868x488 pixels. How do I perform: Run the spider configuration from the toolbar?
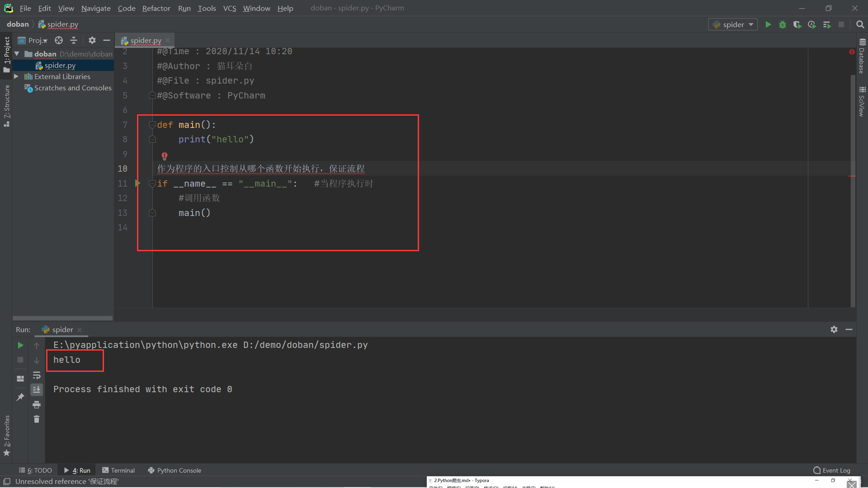(x=768, y=24)
